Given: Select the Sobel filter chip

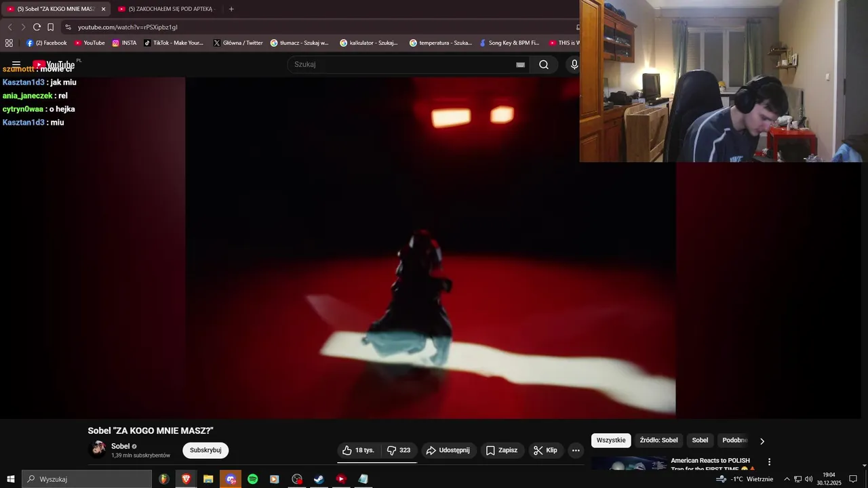Looking at the screenshot, I should pyautogui.click(x=700, y=441).
